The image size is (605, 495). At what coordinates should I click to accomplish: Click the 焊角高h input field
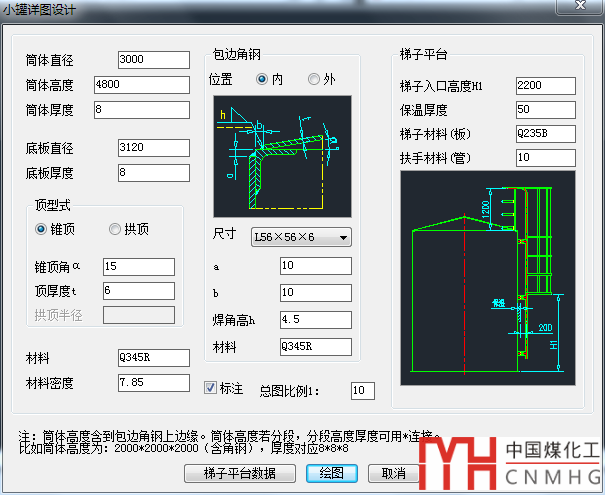coord(315,321)
